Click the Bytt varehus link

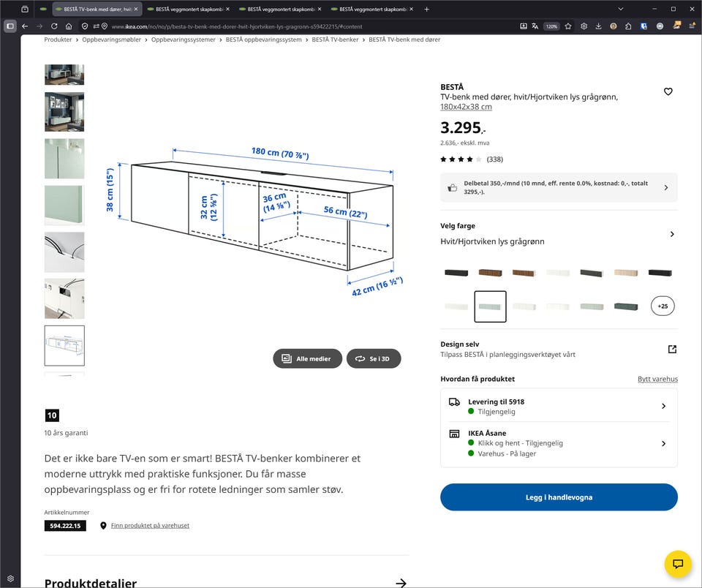[657, 379]
